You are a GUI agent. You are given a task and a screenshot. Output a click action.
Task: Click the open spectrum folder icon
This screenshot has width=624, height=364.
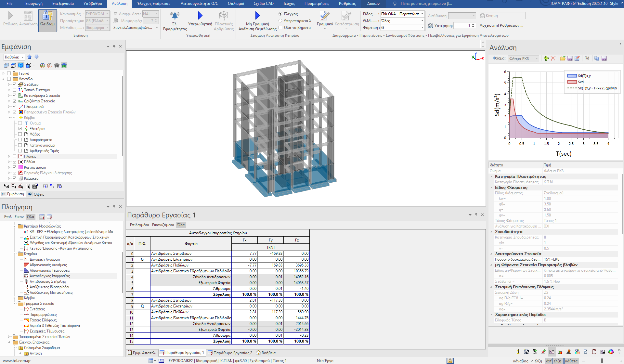click(563, 58)
